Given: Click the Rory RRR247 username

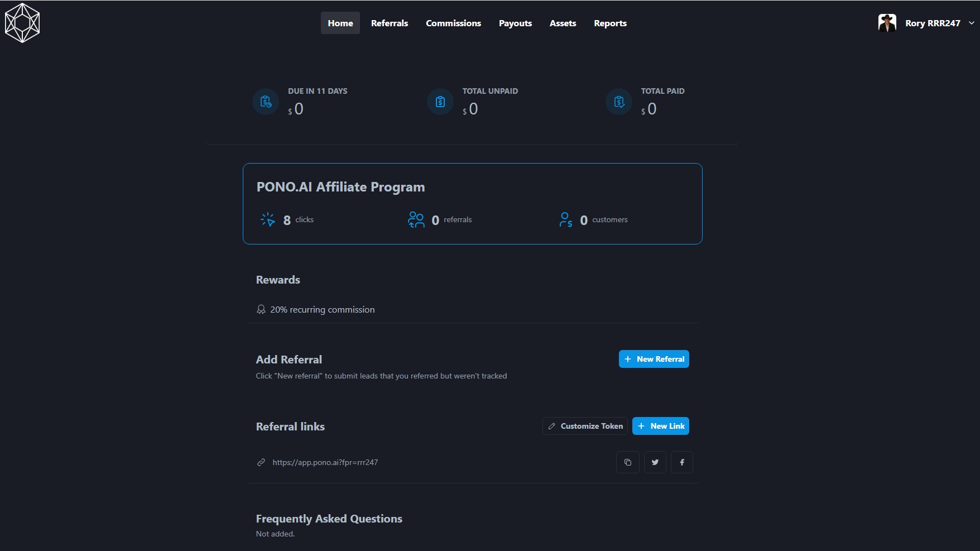Looking at the screenshot, I should click(x=933, y=23).
